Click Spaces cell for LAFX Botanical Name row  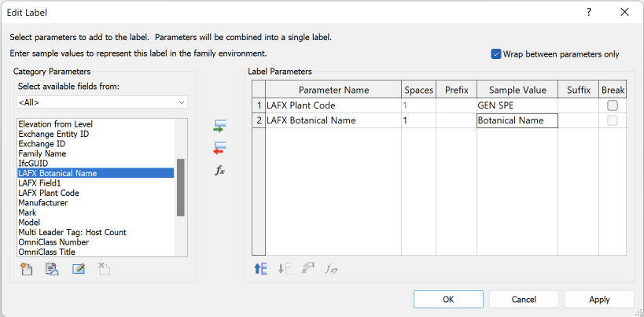[418, 120]
